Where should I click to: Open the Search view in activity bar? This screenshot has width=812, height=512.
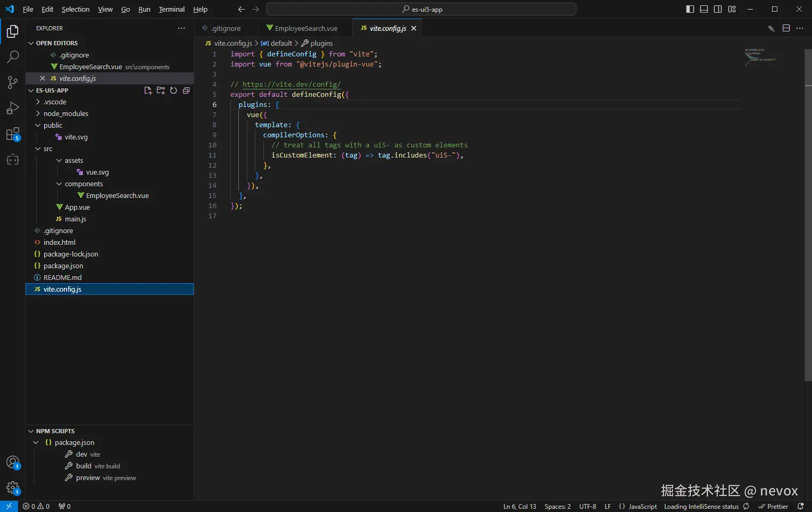point(13,56)
